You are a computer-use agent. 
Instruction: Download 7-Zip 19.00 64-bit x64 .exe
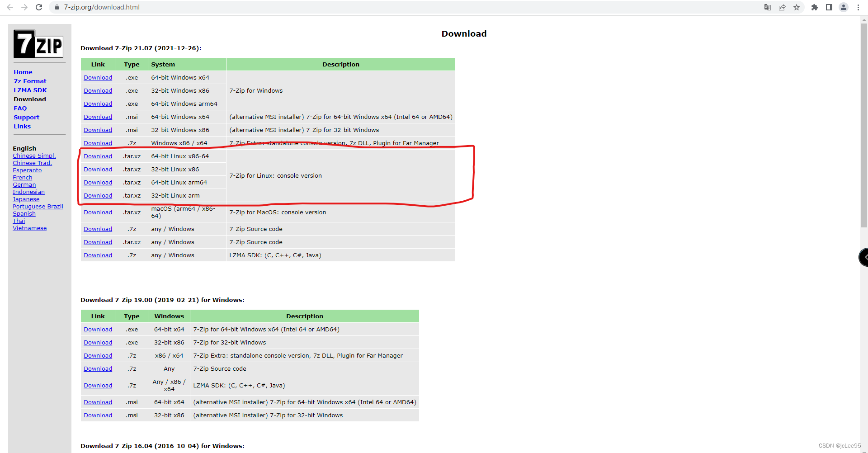98,330
